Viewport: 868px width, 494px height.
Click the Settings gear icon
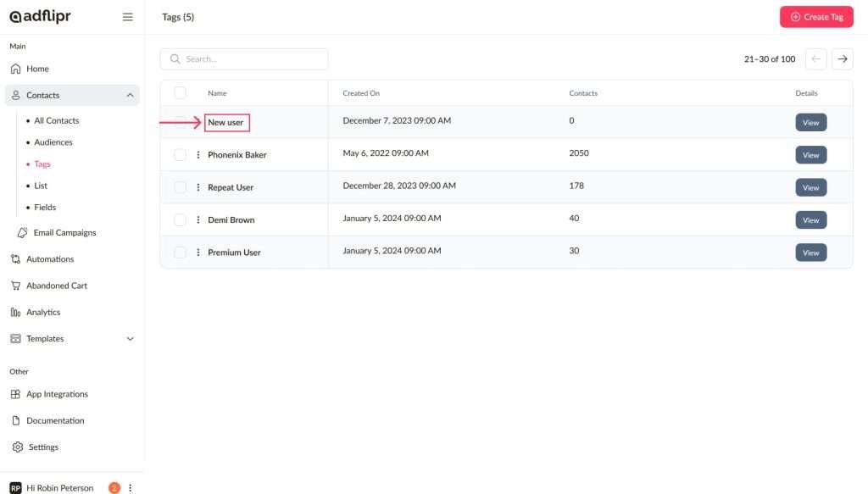17,447
